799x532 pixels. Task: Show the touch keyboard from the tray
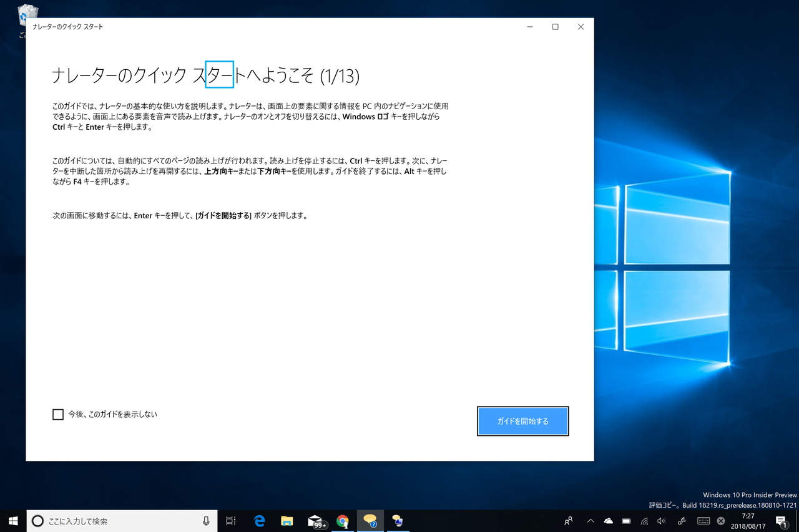click(703, 521)
